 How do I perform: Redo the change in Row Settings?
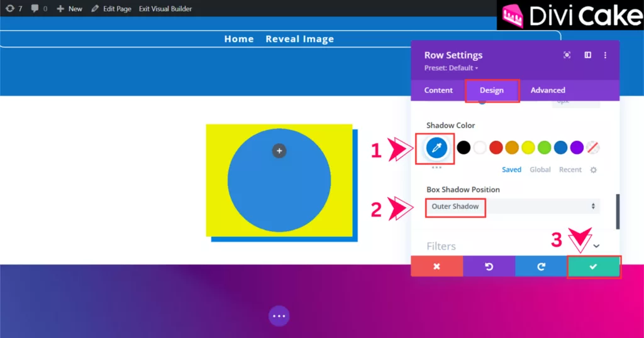(541, 266)
